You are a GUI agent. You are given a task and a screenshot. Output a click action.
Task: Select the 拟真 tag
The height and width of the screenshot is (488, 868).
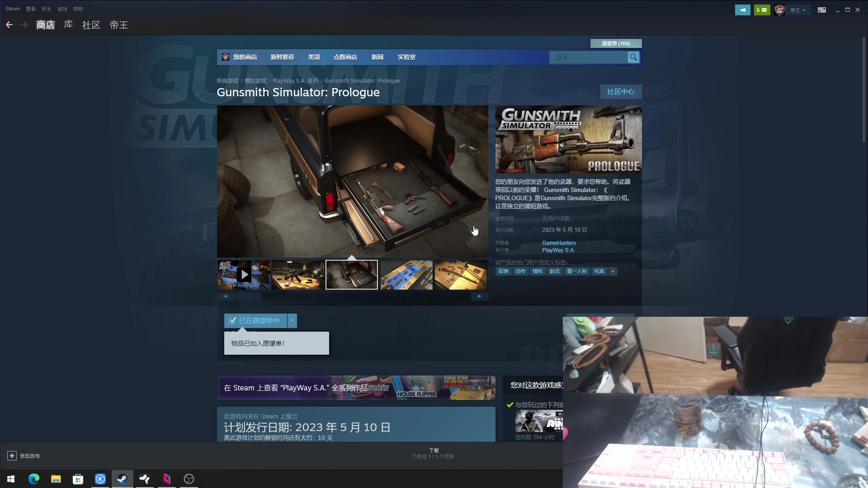click(599, 271)
